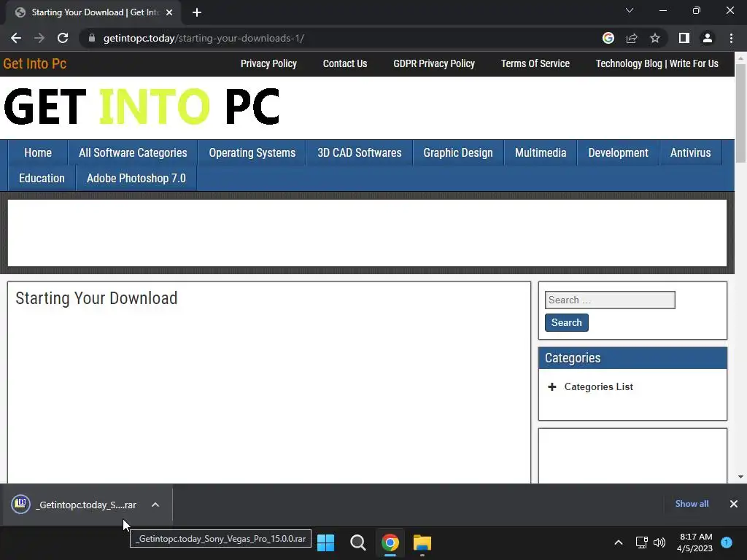This screenshot has height=560, width=747.
Task: Open the GDPR Privacy Policy link
Action: 434,64
